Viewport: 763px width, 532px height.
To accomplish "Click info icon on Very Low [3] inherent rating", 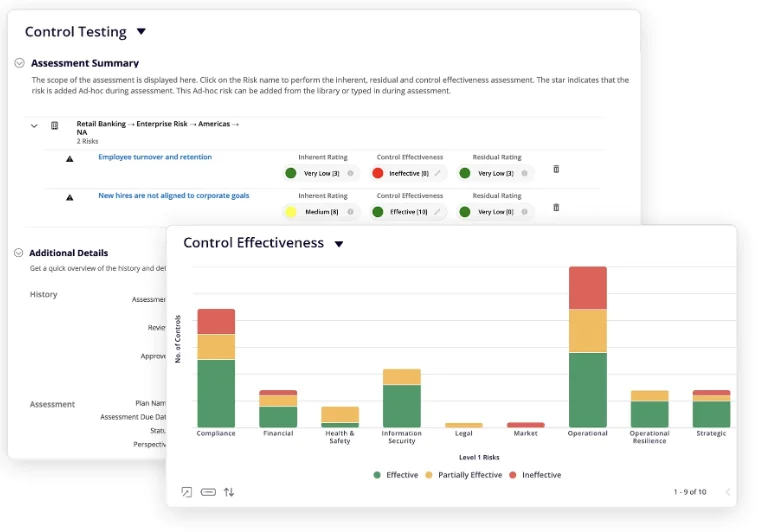I will coord(350,173).
